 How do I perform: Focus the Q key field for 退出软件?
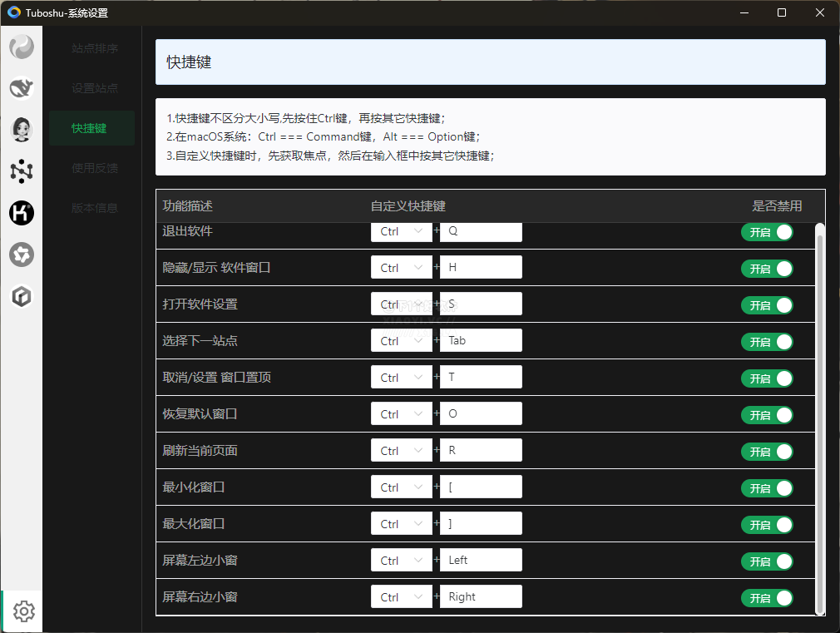481,232
